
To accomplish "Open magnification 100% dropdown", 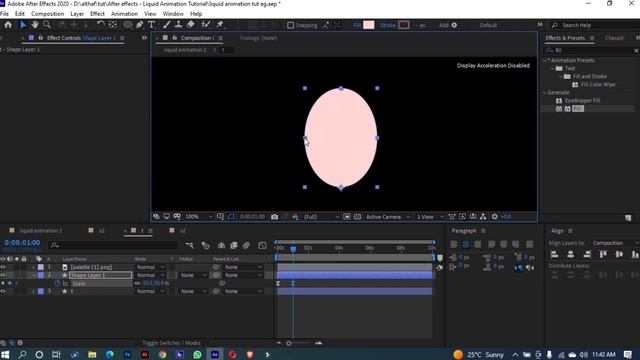I will coord(200,217).
